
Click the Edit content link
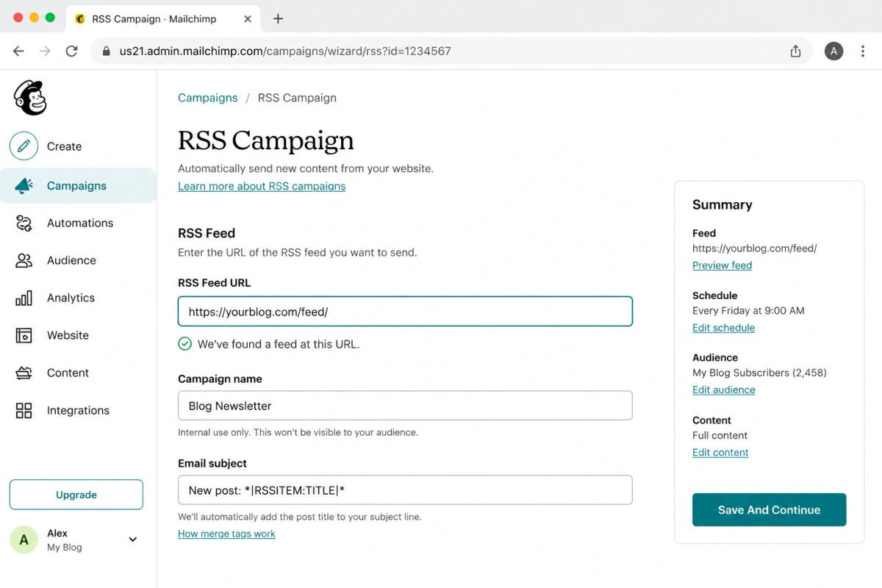pyautogui.click(x=720, y=453)
